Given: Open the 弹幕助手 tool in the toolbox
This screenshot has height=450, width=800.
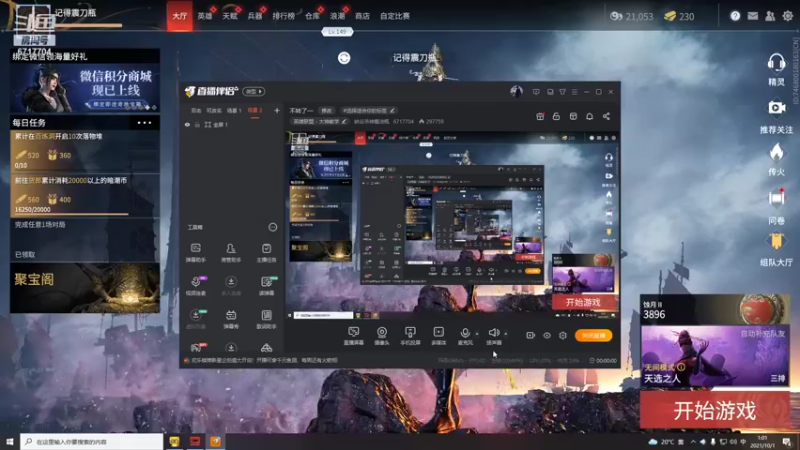Looking at the screenshot, I should click(195, 252).
